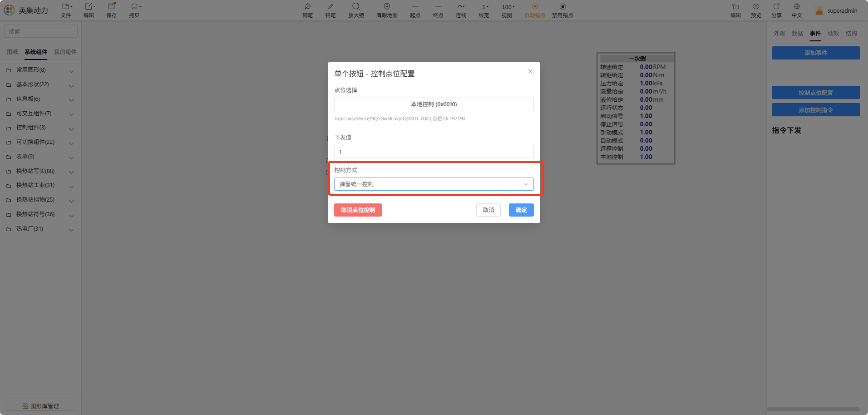Close the 控制点位配置 dialog

pos(530,71)
